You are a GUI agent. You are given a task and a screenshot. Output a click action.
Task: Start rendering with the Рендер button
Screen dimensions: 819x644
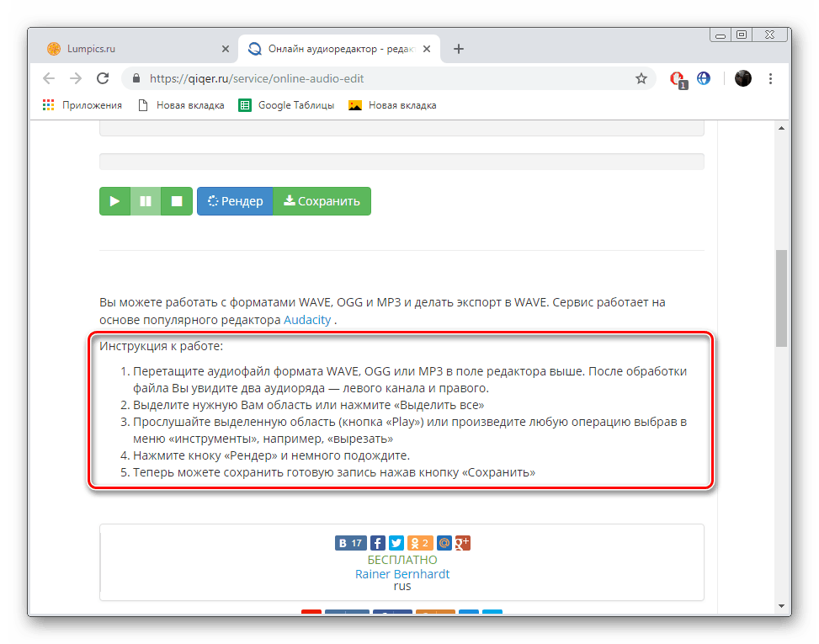pyautogui.click(x=235, y=200)
